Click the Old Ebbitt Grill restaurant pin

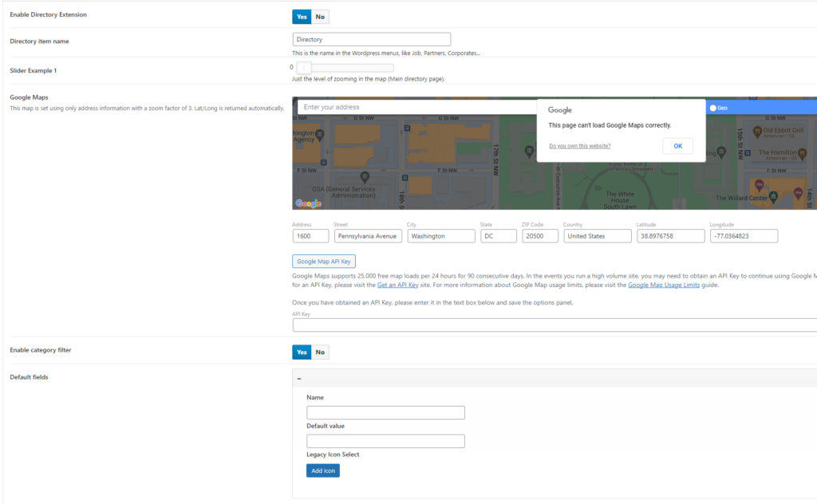point(756,131)
